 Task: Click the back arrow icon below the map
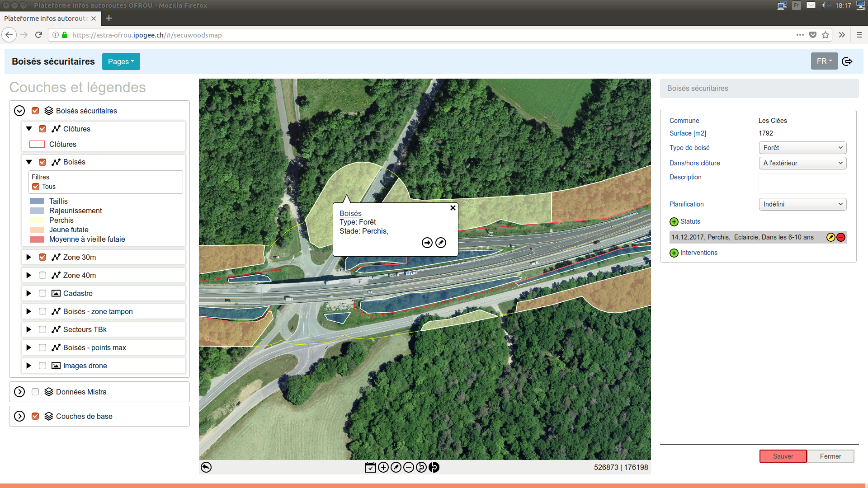(x=206, y=467)
